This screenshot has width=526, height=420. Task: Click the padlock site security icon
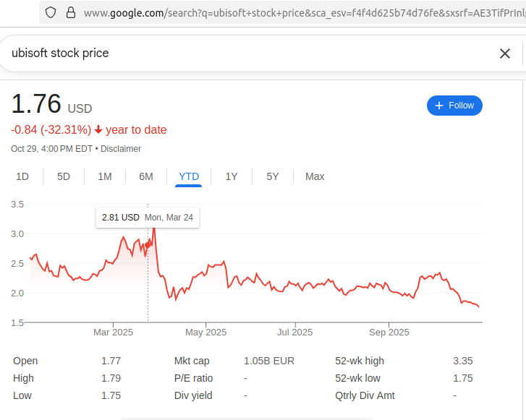click(71, 13)
